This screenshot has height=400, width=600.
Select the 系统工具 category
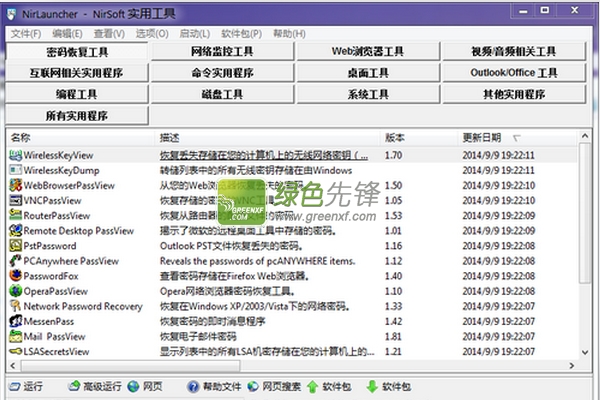tap(368, 94)
